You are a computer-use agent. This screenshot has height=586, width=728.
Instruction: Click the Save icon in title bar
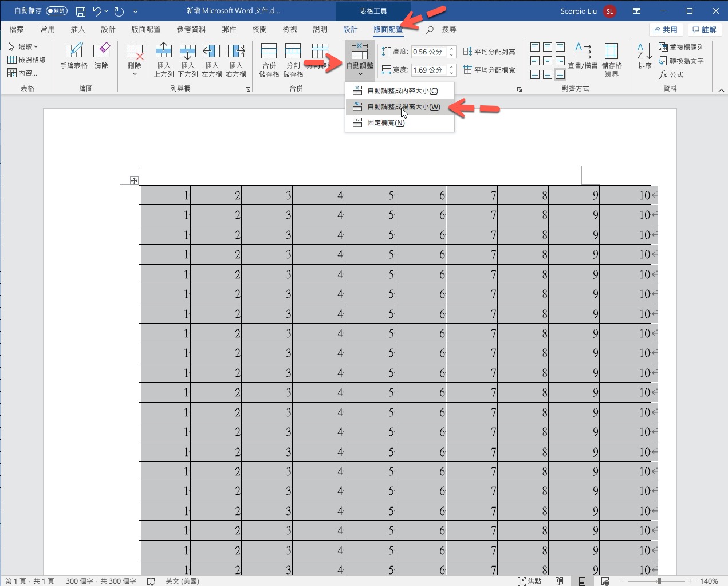click(x=81, y=11)
